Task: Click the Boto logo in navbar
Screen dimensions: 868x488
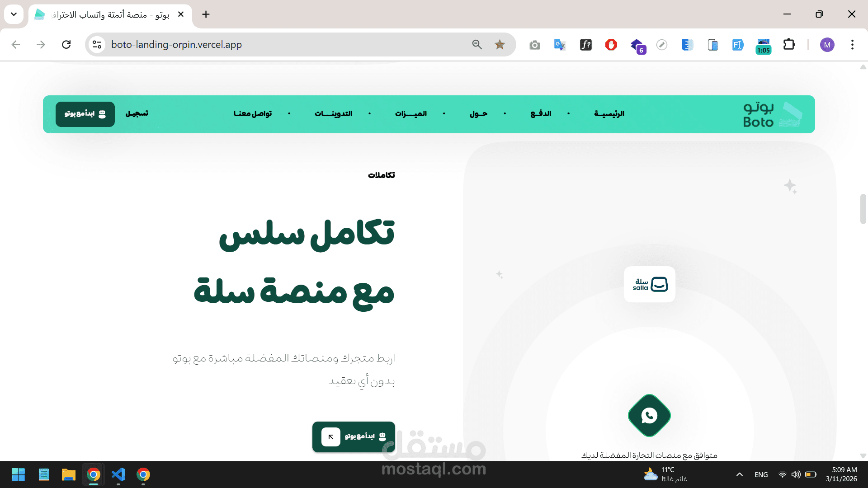Action: 772,114
